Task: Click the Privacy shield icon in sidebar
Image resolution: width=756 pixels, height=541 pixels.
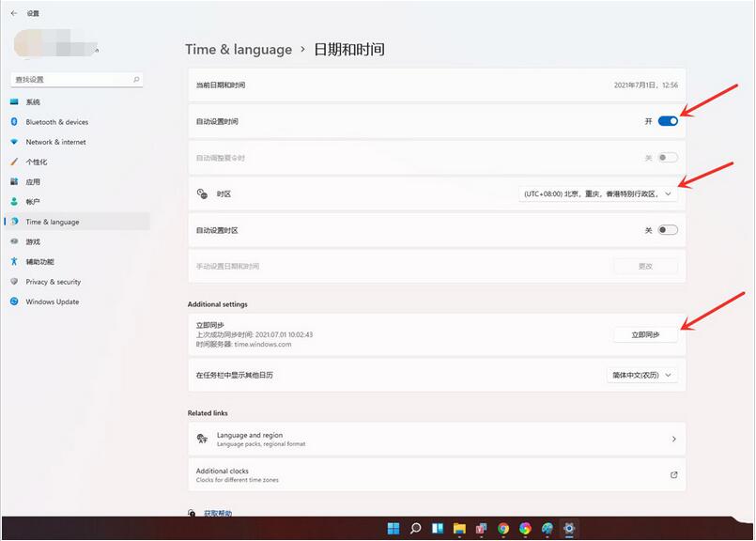Action: 14,281
